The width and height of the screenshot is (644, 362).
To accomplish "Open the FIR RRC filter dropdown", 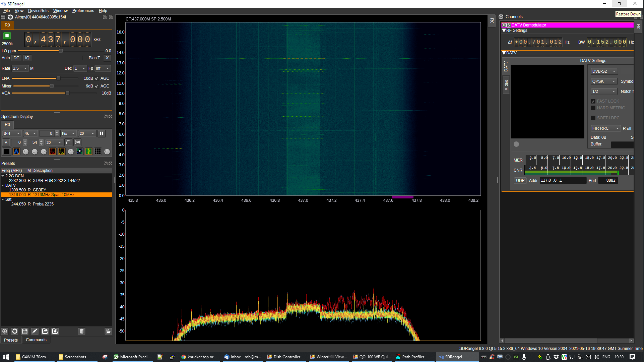I will [x=605, y=128].
